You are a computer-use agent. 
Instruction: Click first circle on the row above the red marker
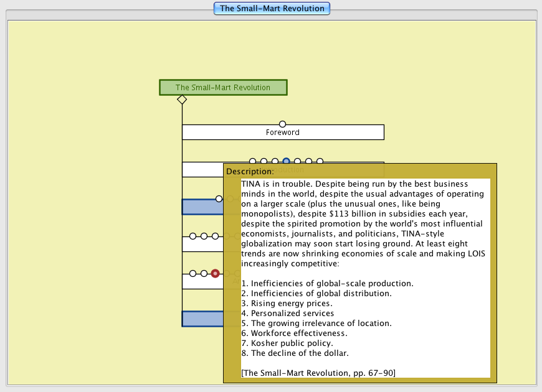(193, 236)
